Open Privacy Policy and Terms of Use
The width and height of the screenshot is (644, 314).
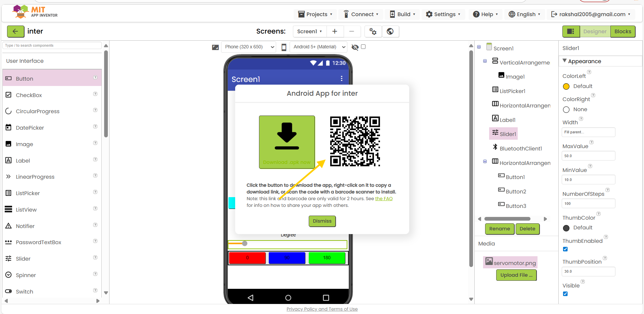(322, 309)
